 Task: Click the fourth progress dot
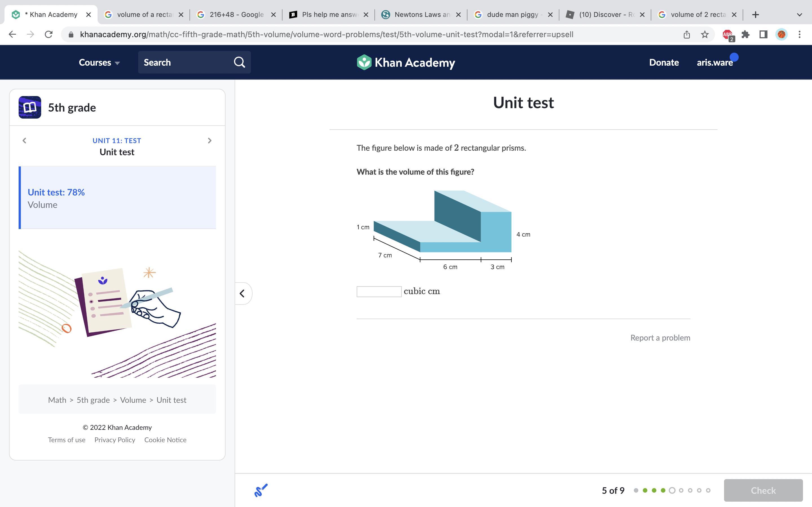point(663,490)
